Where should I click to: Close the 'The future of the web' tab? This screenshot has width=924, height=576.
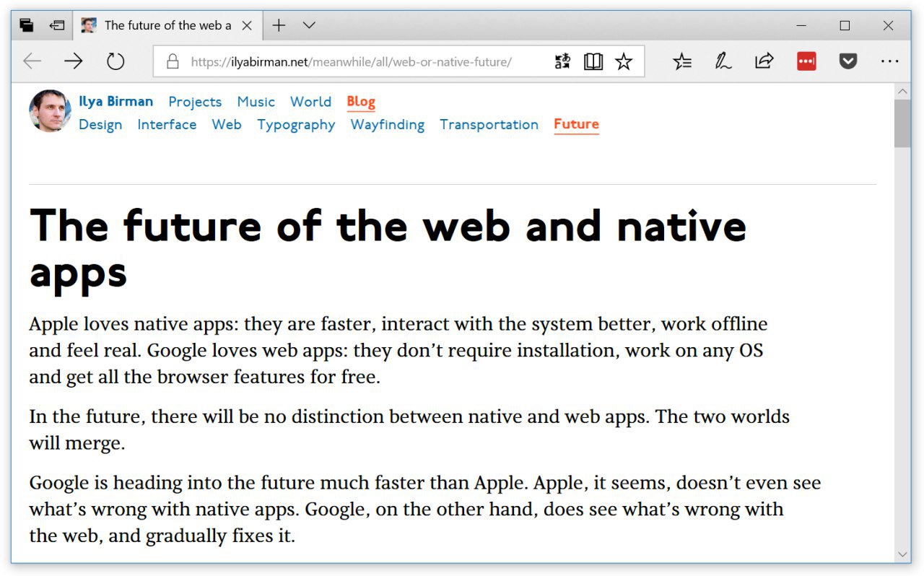coord(246,25)
